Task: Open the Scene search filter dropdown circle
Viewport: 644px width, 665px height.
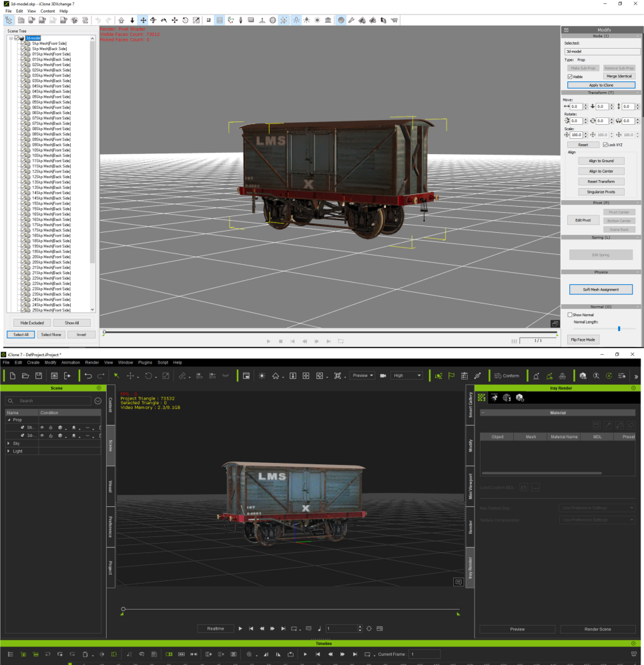Action: pos(98,401)
